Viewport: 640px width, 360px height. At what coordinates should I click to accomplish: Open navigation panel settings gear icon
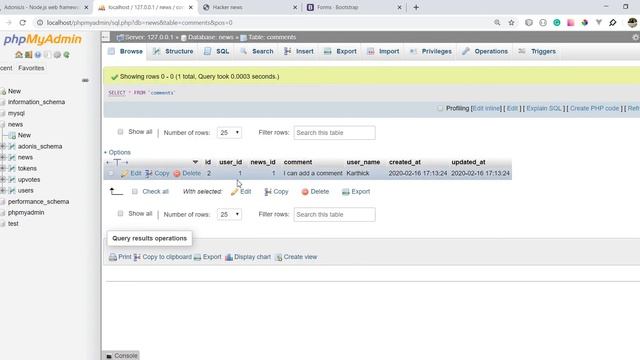coord(57,55)
